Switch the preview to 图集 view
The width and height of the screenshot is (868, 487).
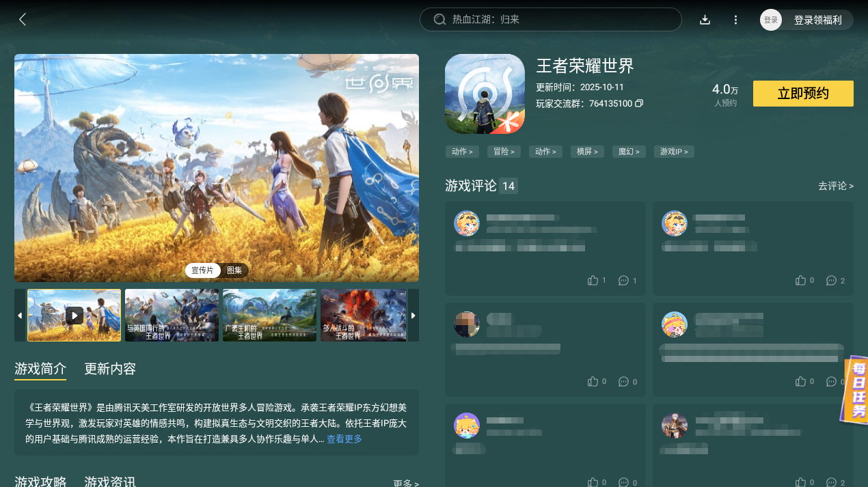234,270
